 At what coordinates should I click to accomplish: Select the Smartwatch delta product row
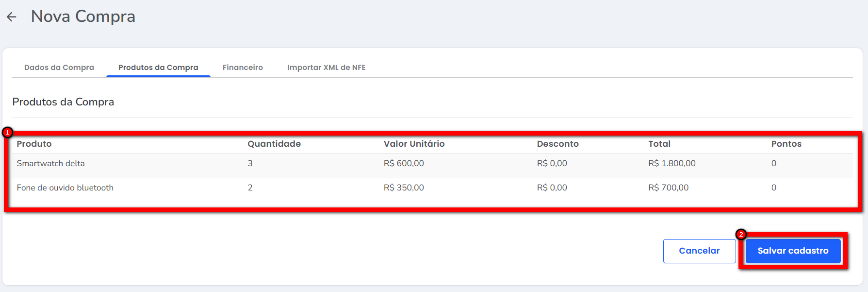51,164
